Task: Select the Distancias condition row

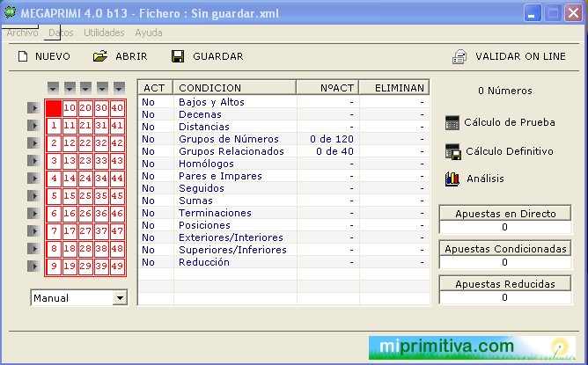Action: point(283,127)
